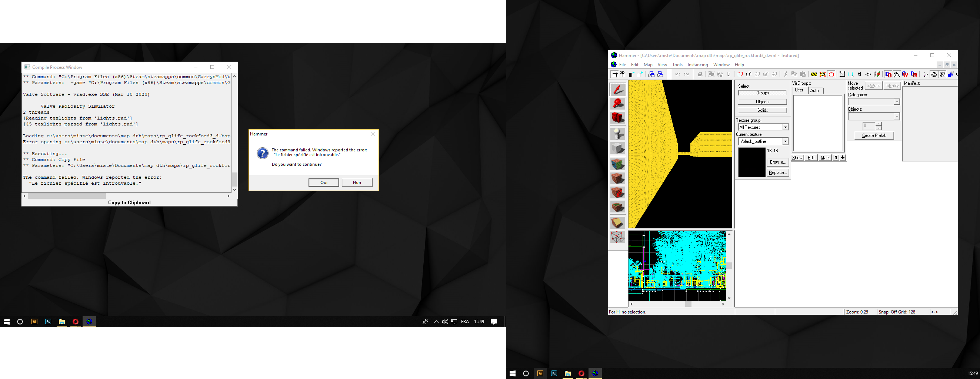Click Compile Process Window scroll down arrow
Screen dimensions: 980x379
pyautogui.click(x=234, y=189)
